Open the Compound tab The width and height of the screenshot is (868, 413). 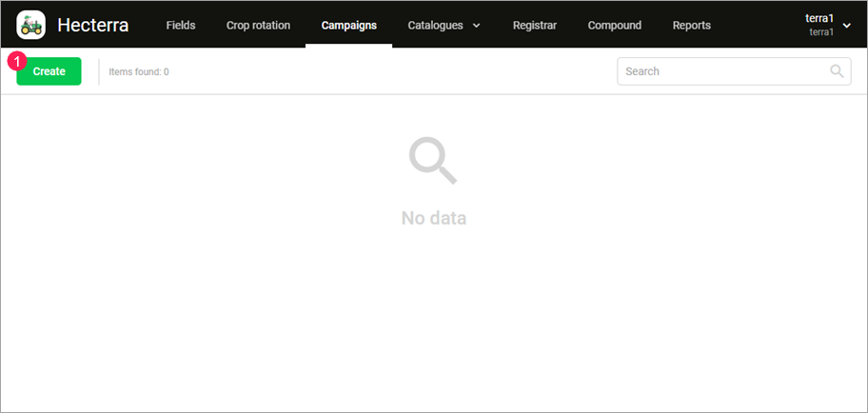615,25
